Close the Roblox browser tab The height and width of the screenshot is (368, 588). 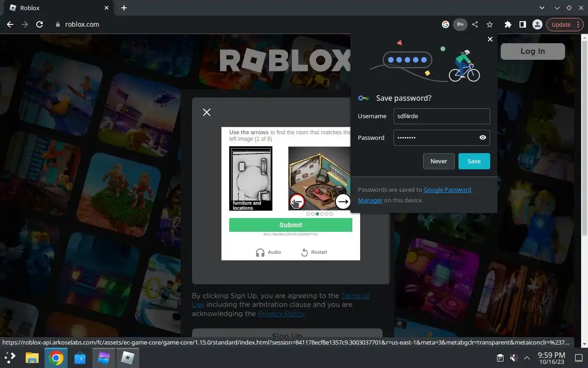point(106,8)
